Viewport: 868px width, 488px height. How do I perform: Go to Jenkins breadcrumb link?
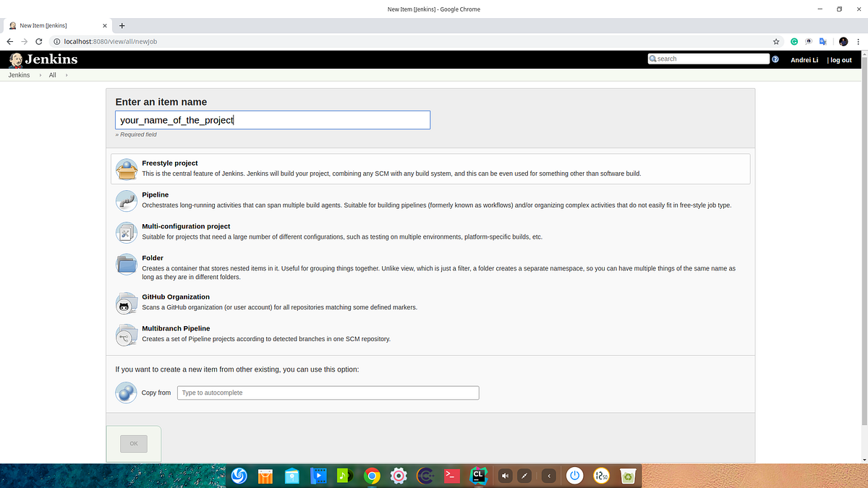point(19,75)
